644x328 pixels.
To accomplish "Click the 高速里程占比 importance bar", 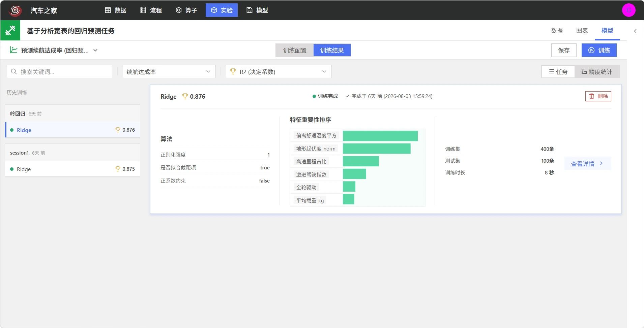I will [x=361, y=161].
